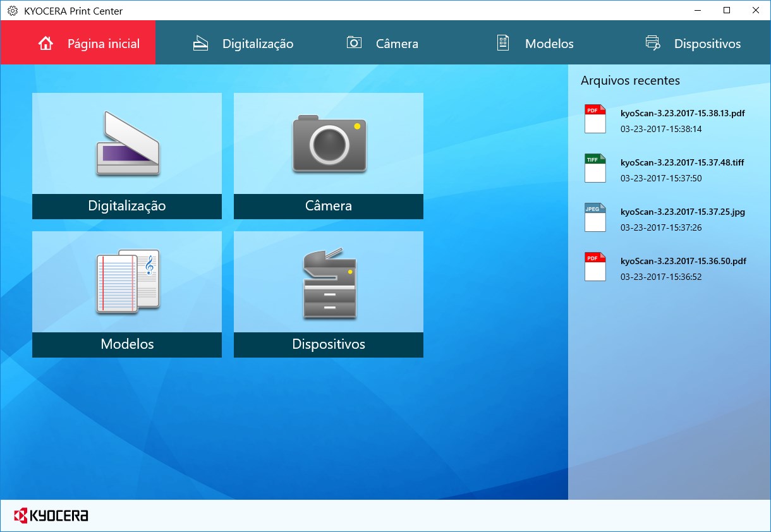
Task: Click the devices icon in the Dispositivos tab
Action: (652, 42)
